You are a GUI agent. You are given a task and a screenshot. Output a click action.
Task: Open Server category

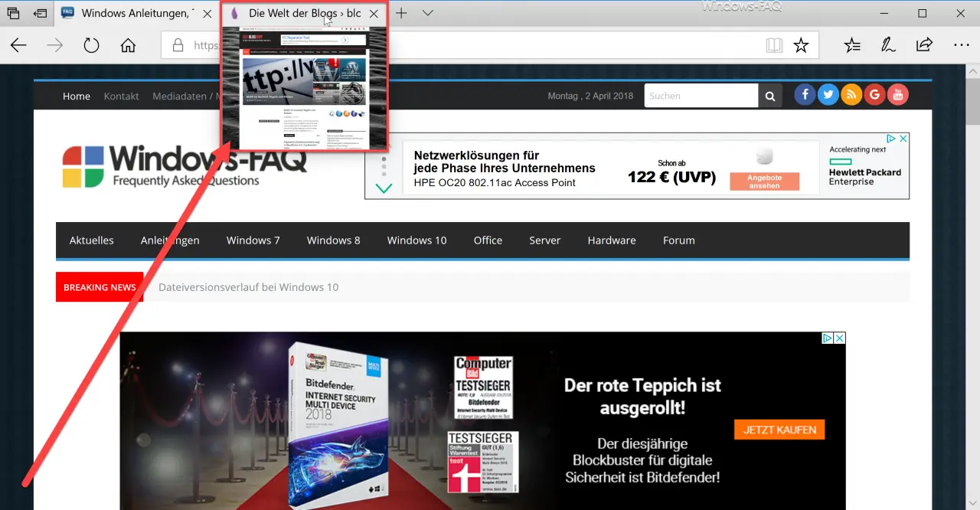pyautogui.click(x=545, y=240)
